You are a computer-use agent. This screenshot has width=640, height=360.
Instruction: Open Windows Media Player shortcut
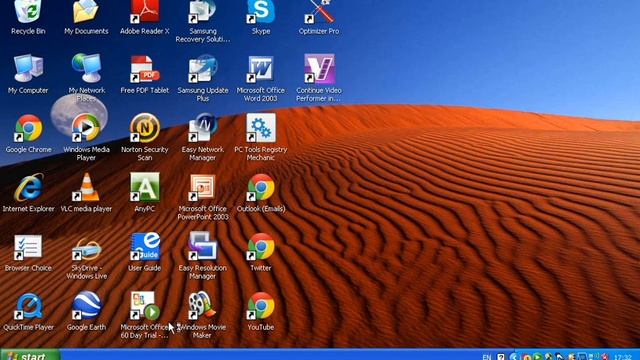[86, 128]
